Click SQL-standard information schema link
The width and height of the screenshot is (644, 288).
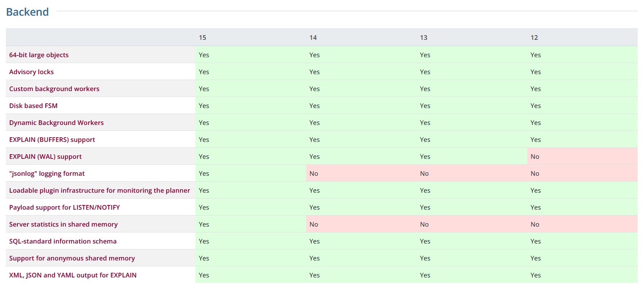63,241
